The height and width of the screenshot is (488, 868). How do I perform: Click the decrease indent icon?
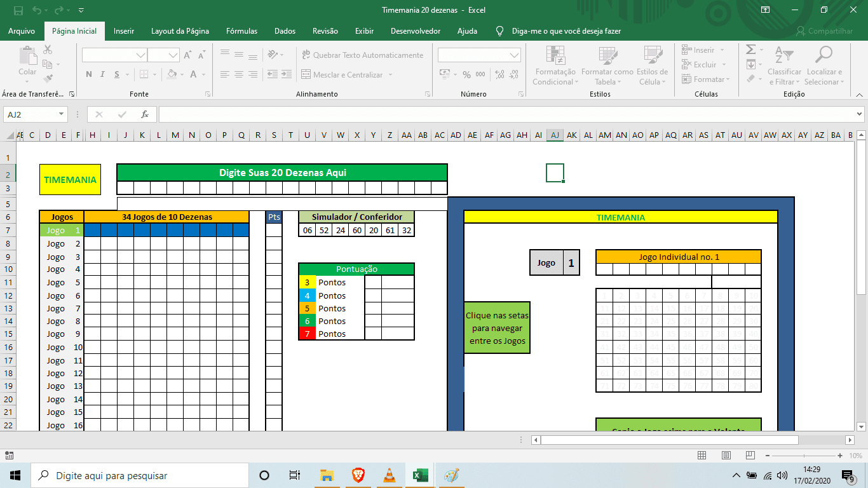tap(273, 74)
